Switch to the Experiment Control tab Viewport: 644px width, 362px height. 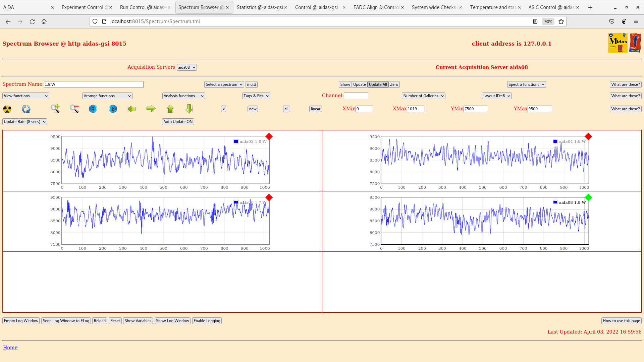pyautogui.click(x=85, y=7)
